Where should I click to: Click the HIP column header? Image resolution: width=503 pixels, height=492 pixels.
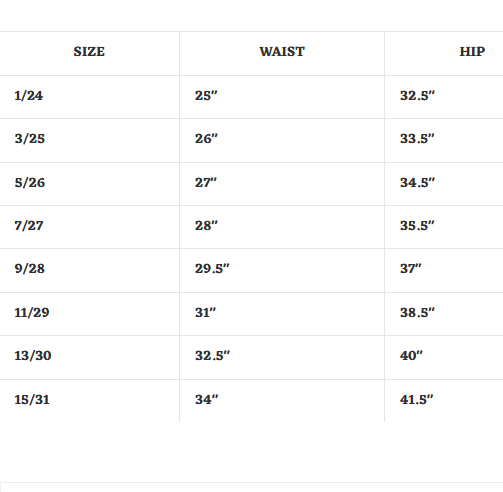472,52
